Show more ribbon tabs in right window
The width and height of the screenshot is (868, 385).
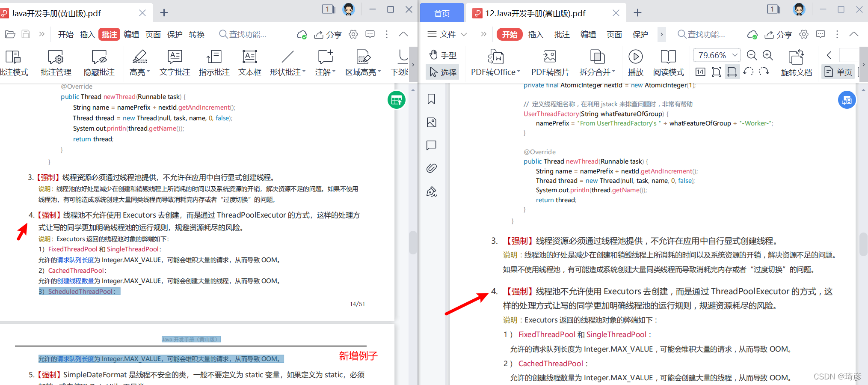[x=661, y=34]
